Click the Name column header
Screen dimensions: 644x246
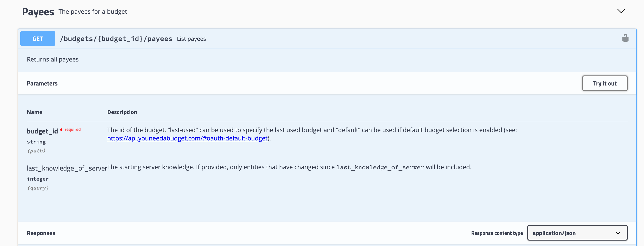tap(34, 112)
